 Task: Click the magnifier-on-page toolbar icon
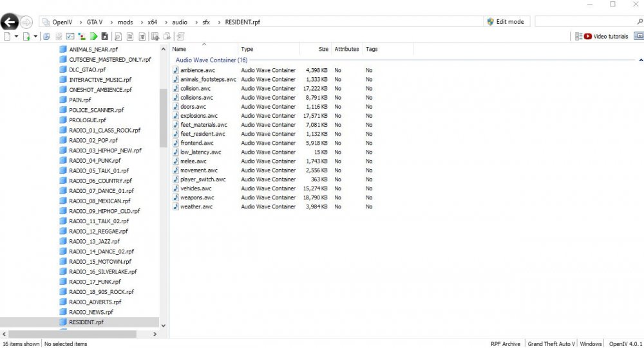[118, 37]
